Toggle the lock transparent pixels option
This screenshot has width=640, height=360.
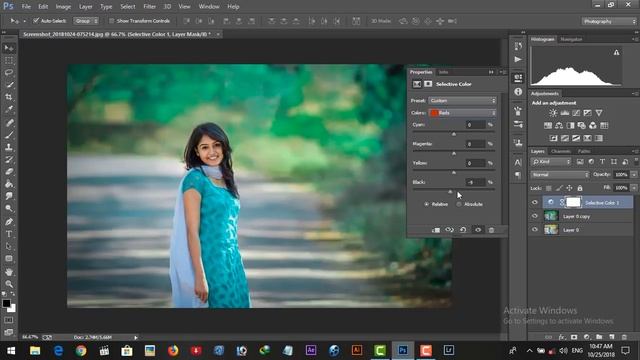coord(549,188)
